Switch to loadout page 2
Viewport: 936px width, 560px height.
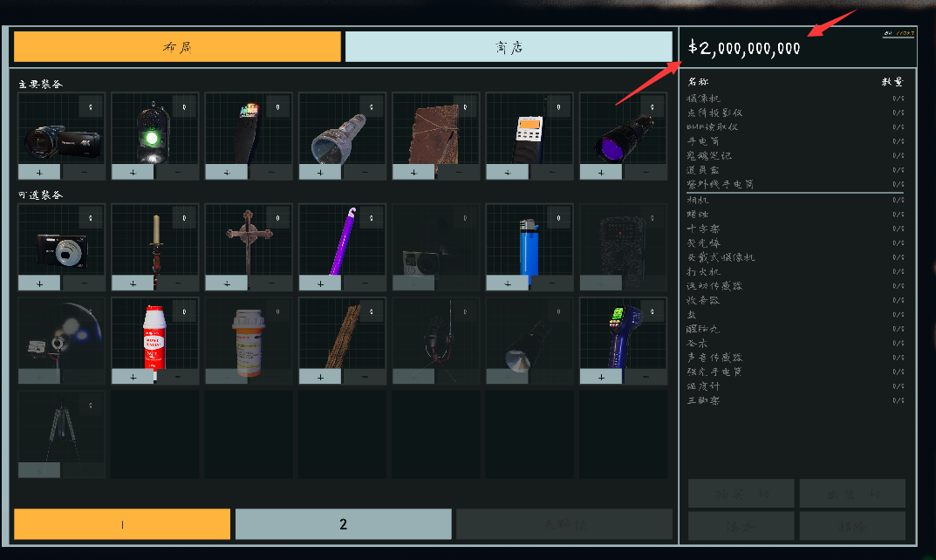[343, 524]
